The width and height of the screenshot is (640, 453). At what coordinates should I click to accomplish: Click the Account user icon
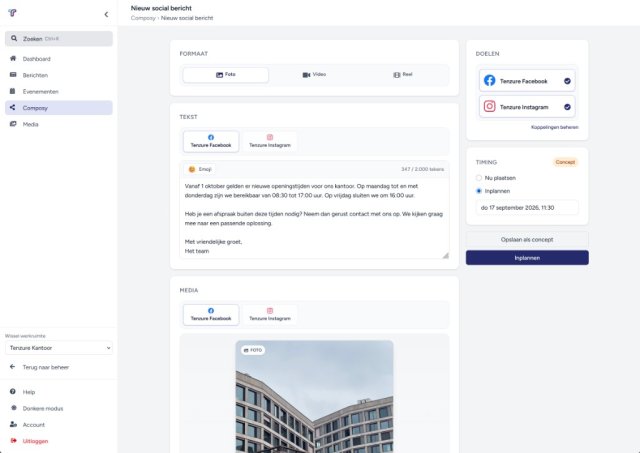click(x=13, y=424)
